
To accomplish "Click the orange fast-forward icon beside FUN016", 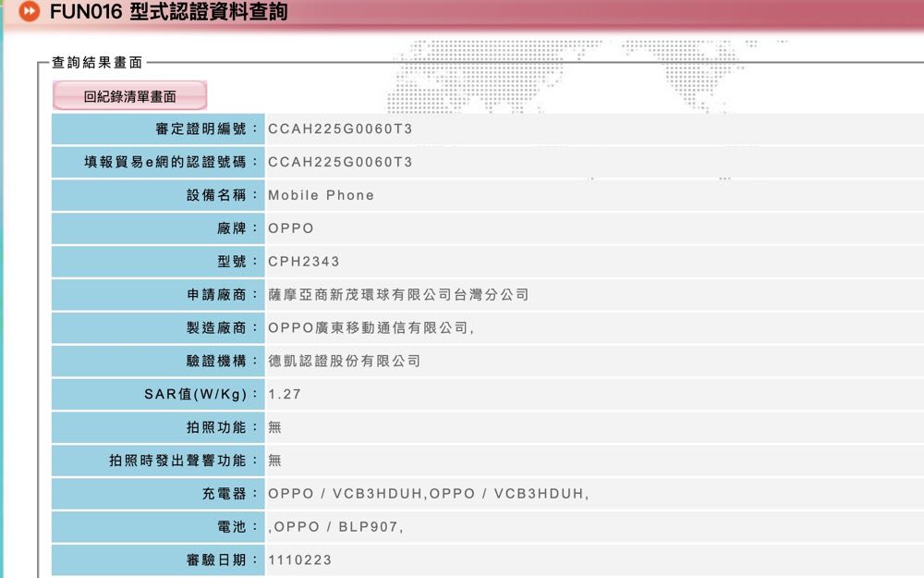I will pyautogui.click(x=29, y=11).
